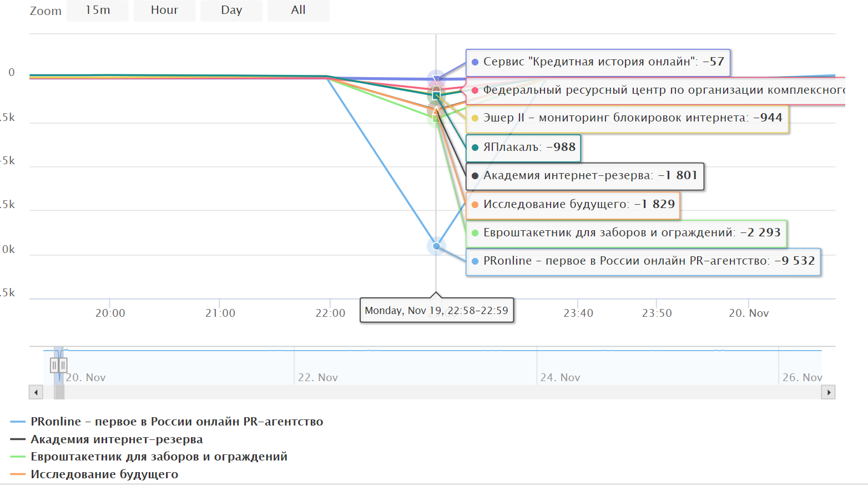Image resolution: width=868 pixels, height=486 pixels.
Task: Click the 23:50 time axis label
Action: tap(657, 313)
